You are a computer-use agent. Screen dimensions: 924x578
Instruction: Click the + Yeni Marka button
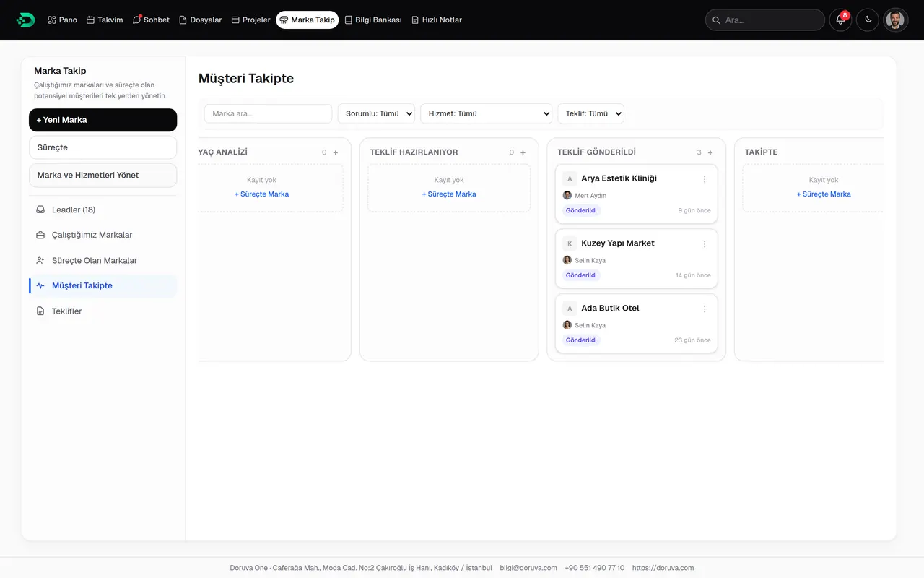click(103, 120)
